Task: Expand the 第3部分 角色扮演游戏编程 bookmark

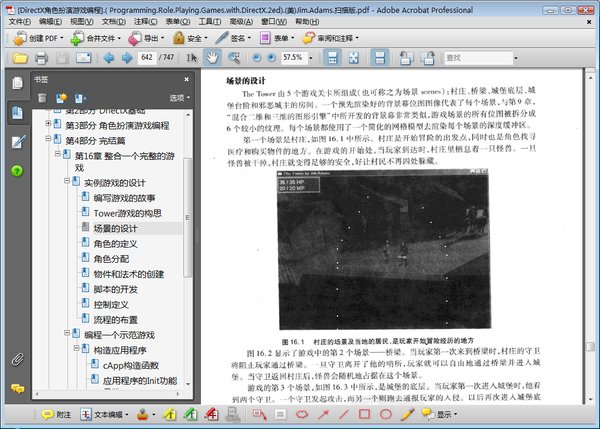Action: pyautogui.click(x=48, y=125)
